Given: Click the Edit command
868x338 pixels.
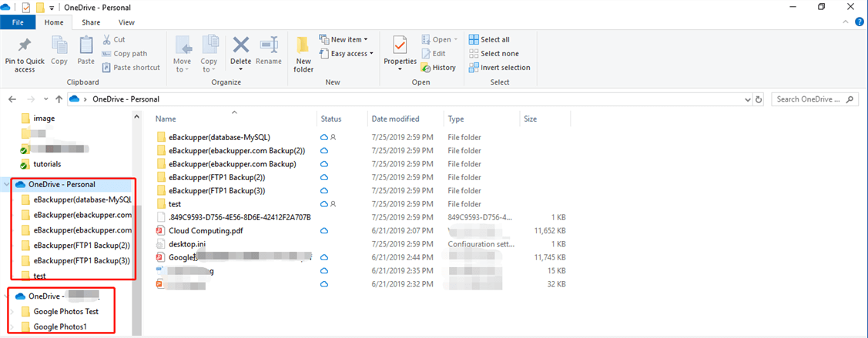Looking at the screenshot, I should tap(434, 54).
